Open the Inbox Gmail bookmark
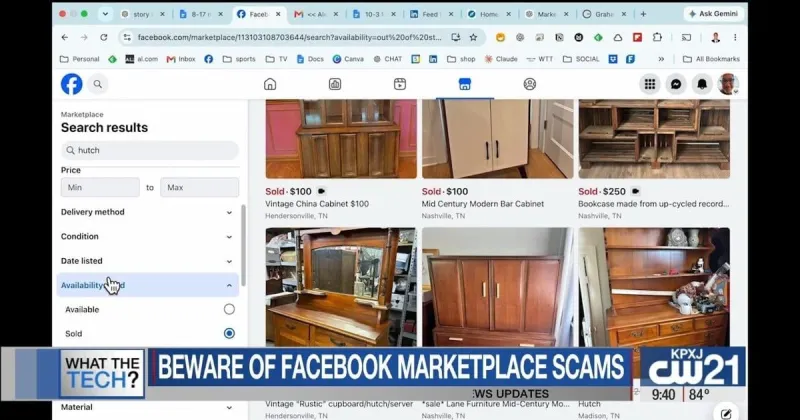This screenshot has height=420, width=800. pyautogui.click(x=181, y=59)
